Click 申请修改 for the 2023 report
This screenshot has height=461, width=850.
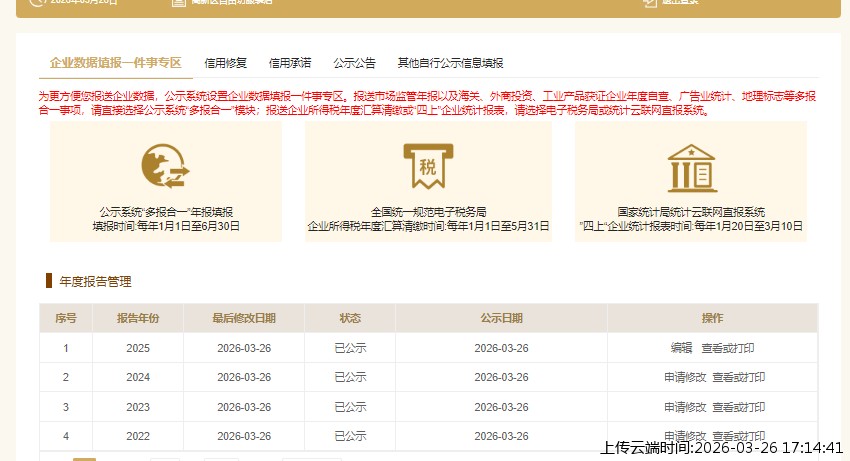click(685, 407)
